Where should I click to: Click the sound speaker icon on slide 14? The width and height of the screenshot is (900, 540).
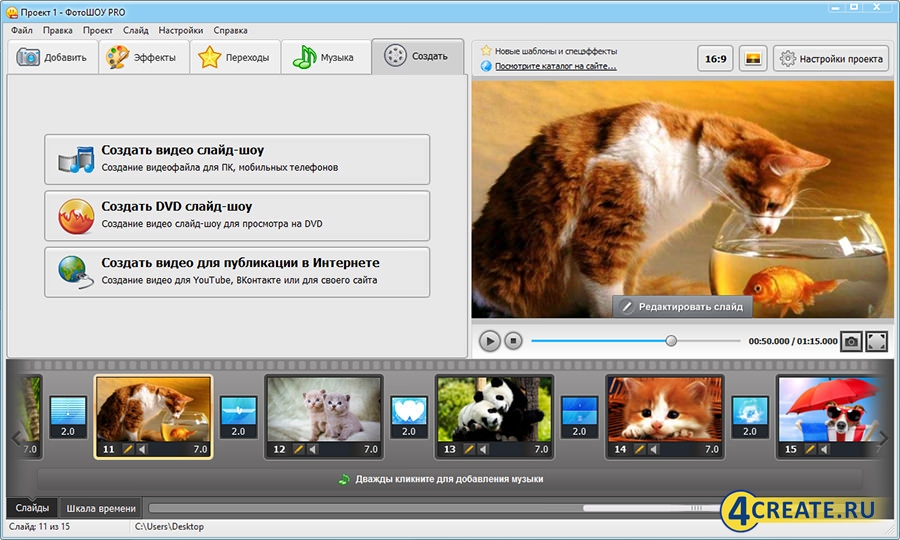point(653,449)
